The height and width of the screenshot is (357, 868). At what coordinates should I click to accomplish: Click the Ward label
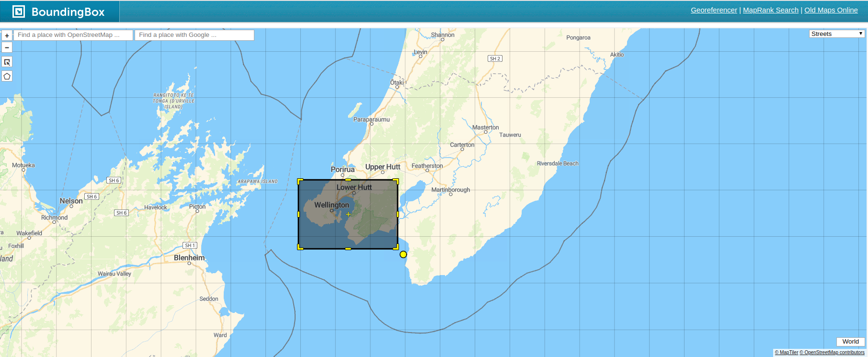point(220,335)
